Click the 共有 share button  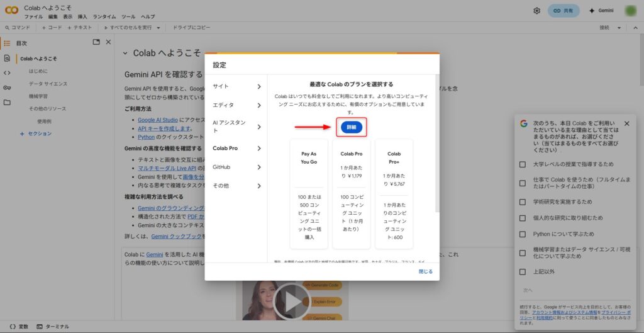pos(563,11)
